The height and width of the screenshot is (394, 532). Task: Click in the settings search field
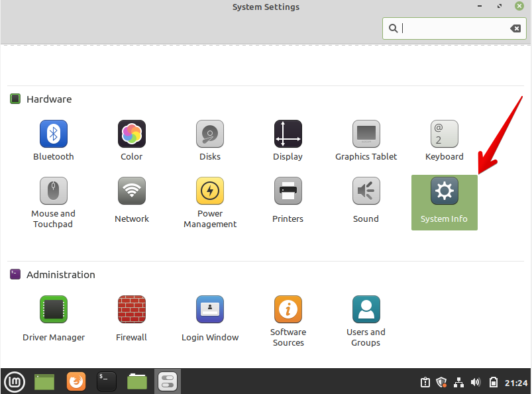(454, 28)
